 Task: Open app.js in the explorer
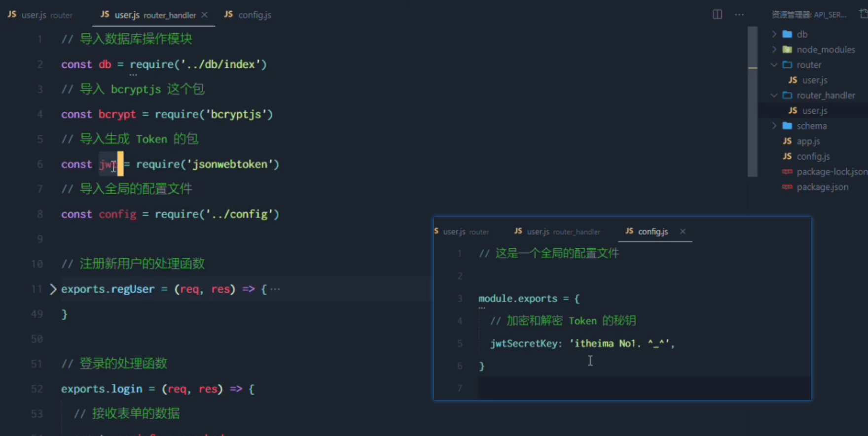pyautogui.click(x=808, y=141)
